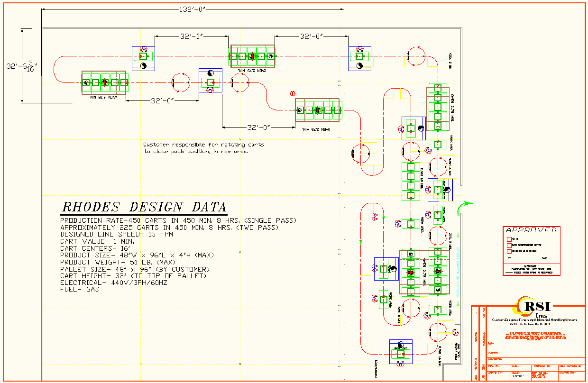
Task: Click the PALLET SIZE- 48" x 96" line
Action: click(x=134, y=269)
